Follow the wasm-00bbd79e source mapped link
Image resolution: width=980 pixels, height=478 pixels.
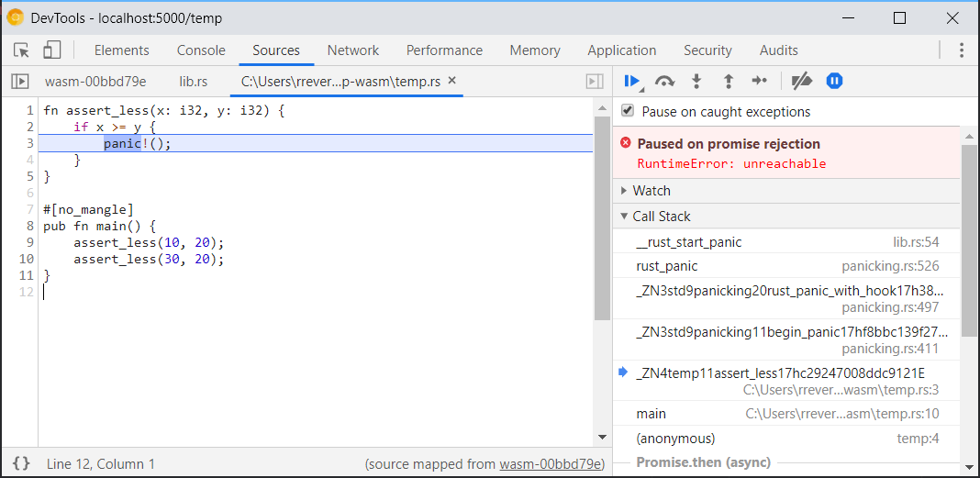550,464
